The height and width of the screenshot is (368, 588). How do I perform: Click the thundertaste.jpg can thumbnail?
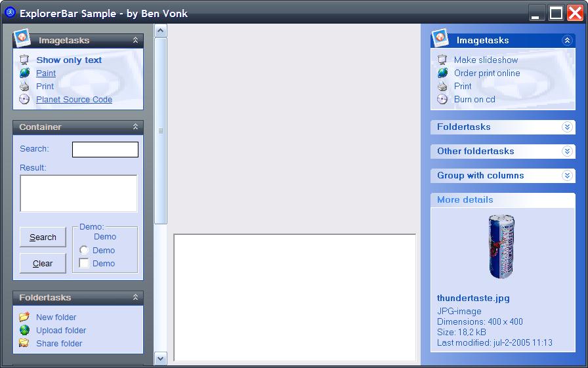coord(502,247)
